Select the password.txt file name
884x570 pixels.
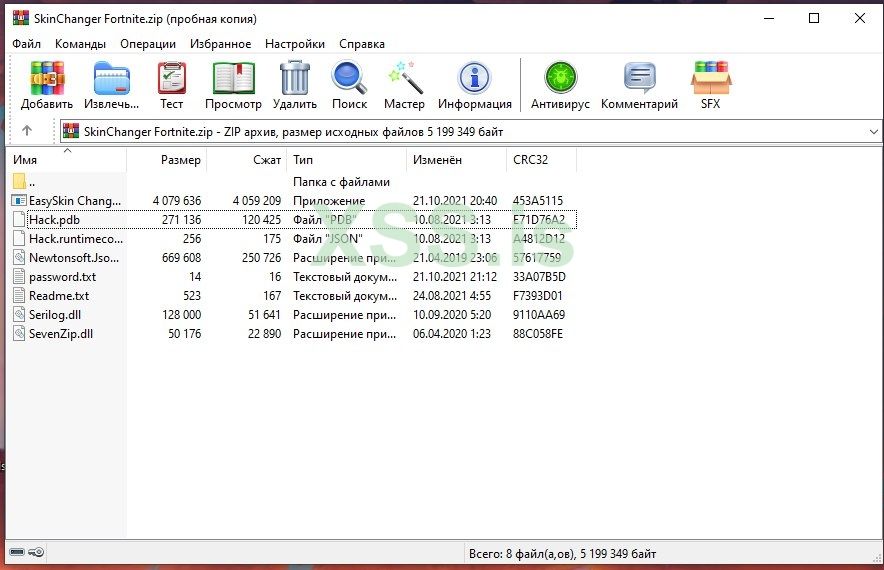click(x=63, y=277)
